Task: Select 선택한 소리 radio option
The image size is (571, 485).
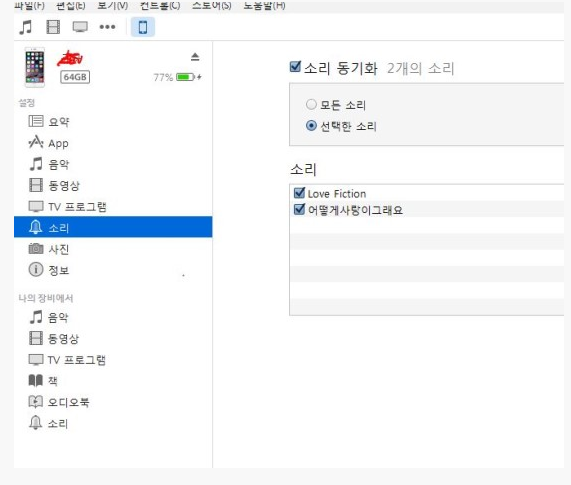Action: (x=311, y=126)
